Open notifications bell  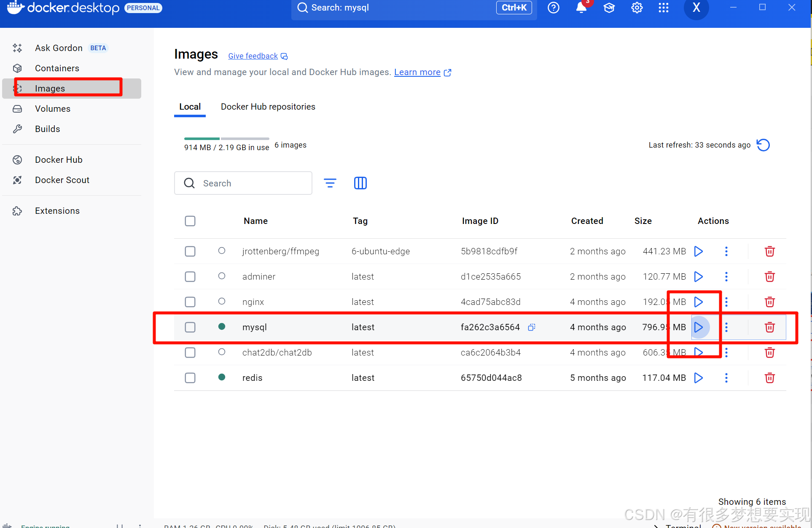click(x=581, y=8)
